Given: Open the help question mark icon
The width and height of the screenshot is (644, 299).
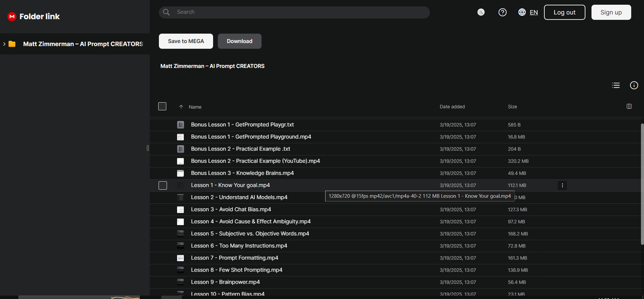Looking at the screenshot, I should pos(502,12).
